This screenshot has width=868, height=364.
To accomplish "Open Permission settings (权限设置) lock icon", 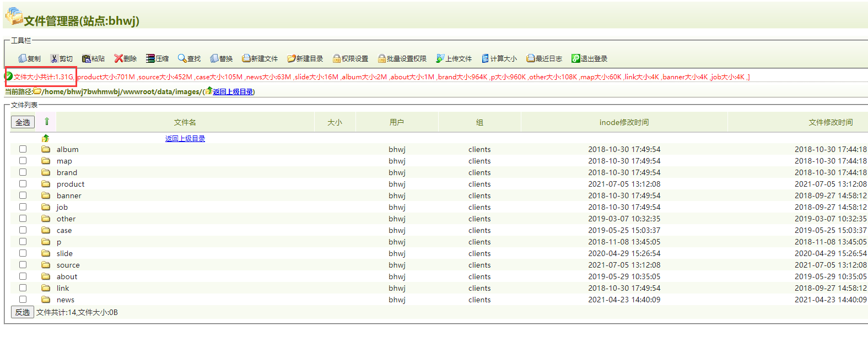I will [336, 58].
